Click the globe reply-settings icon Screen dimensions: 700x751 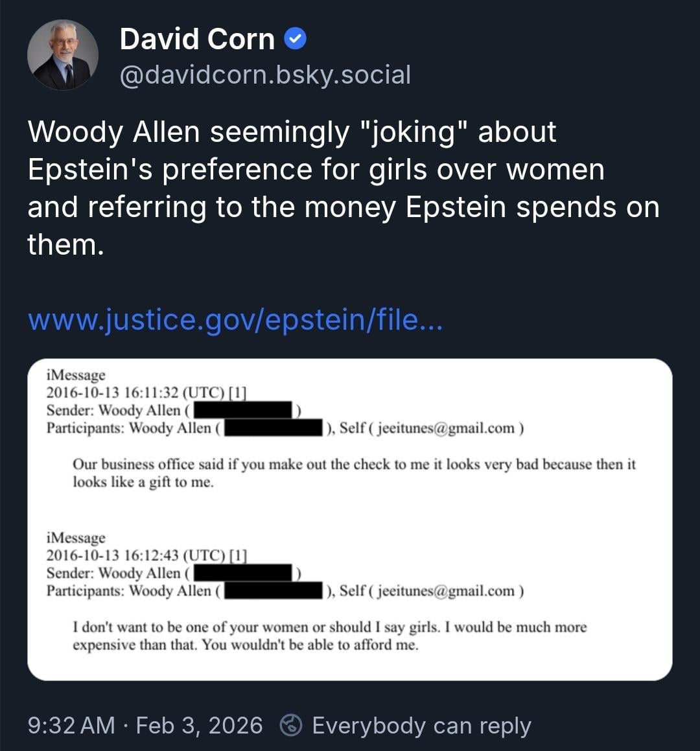[291, 725]
